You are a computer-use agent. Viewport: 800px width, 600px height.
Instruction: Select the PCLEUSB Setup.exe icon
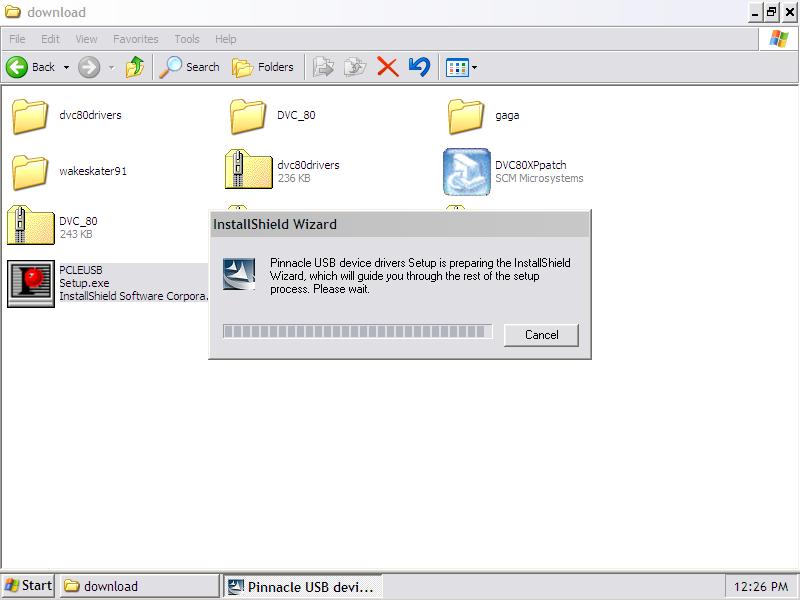click(31, 283)
